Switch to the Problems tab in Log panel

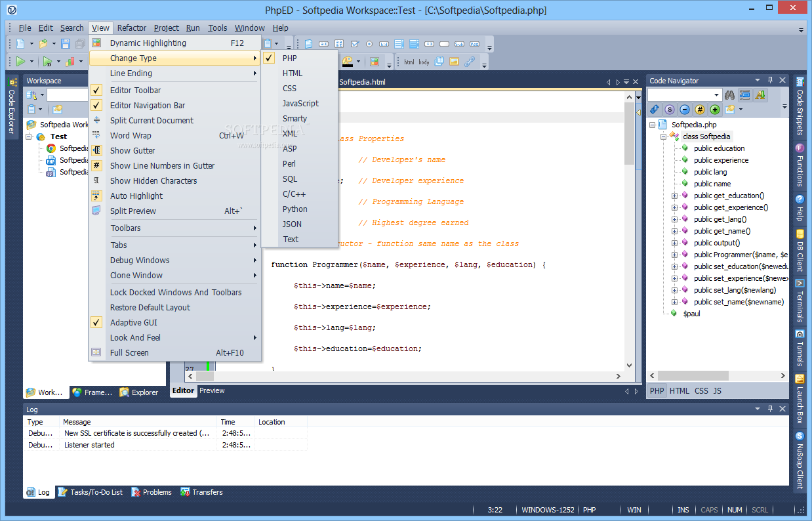tap(152, 492)
